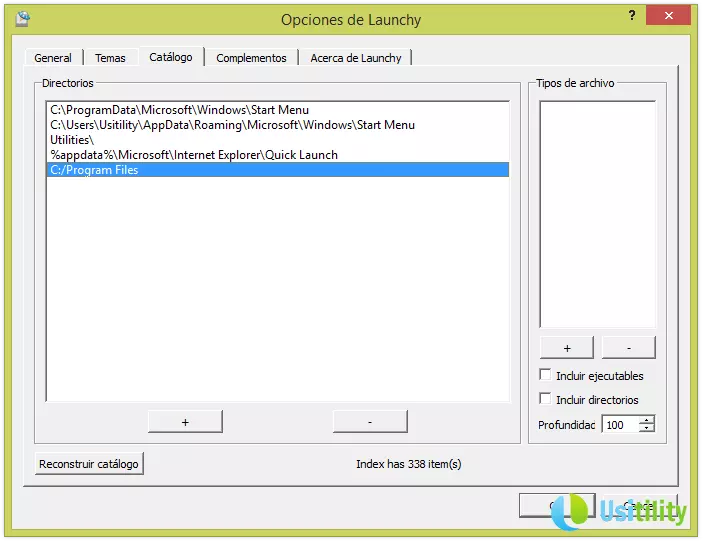The image size is (703, 541).
Task: Select the Utilities\ directory entry
Action: [x=72, y=140]
